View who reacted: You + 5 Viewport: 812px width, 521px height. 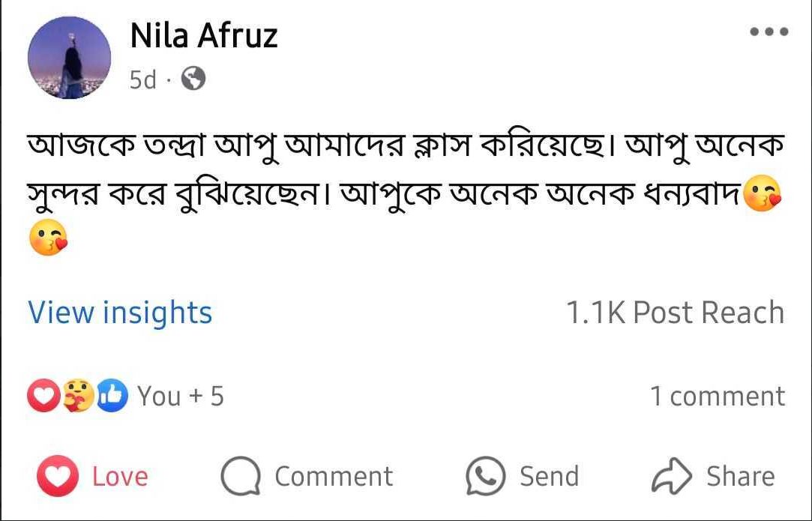click(180, 397)
